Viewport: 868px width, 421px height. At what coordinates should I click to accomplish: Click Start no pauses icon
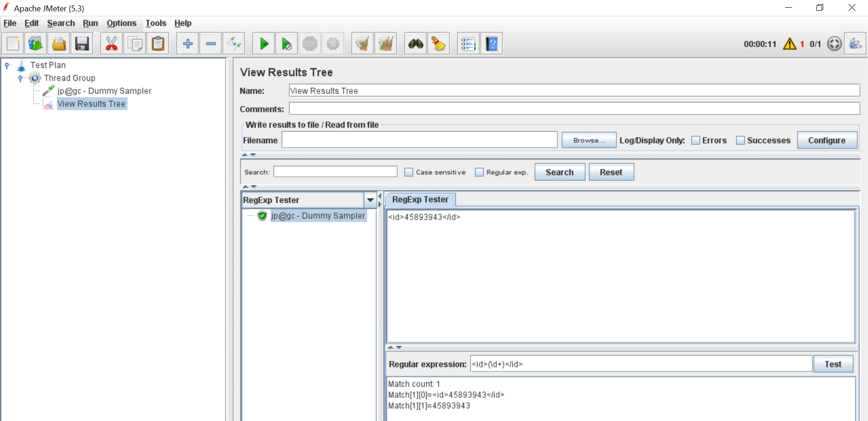point(287,44)
